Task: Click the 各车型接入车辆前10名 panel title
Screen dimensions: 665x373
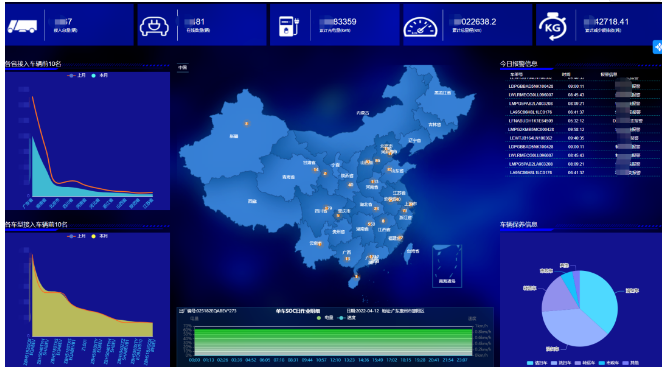Action: tap(36, 224)
